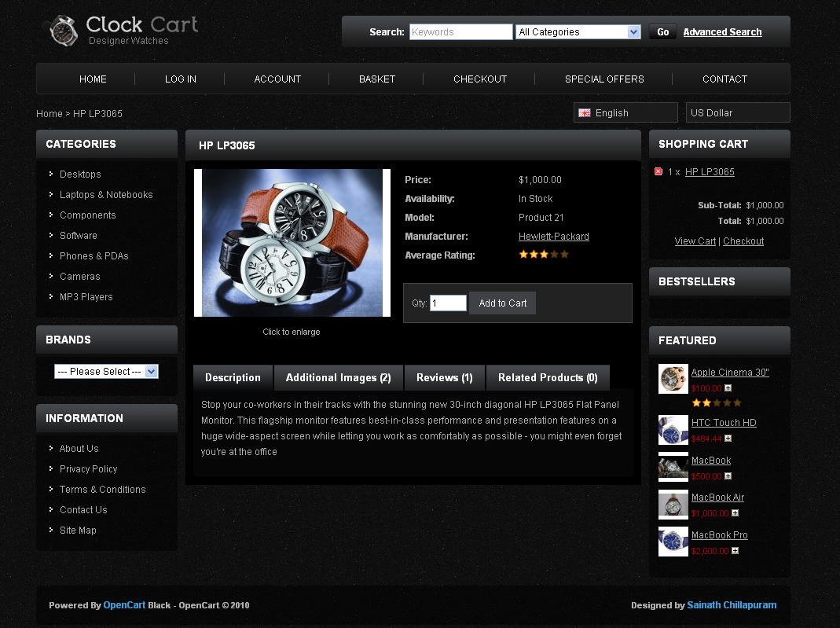840x628 pixels.
Task: Add MacBook Pro to cart plus icon
Action: click(735, 550)
